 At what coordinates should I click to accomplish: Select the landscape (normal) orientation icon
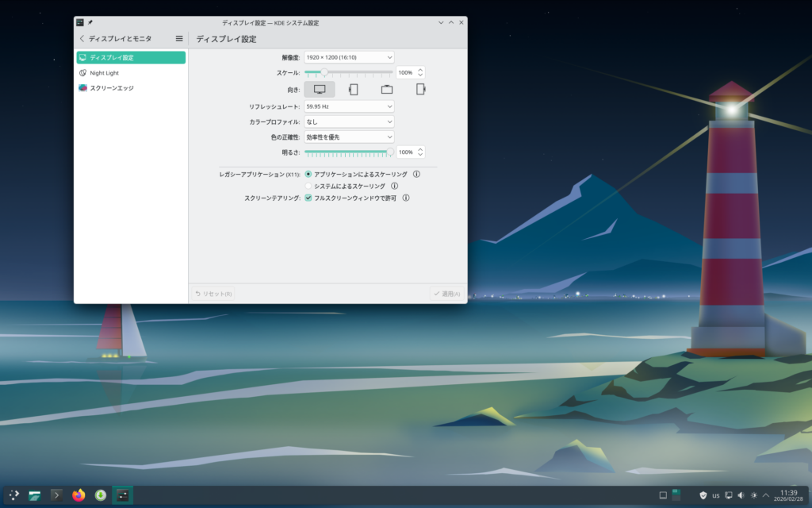[x=320, y=90]
